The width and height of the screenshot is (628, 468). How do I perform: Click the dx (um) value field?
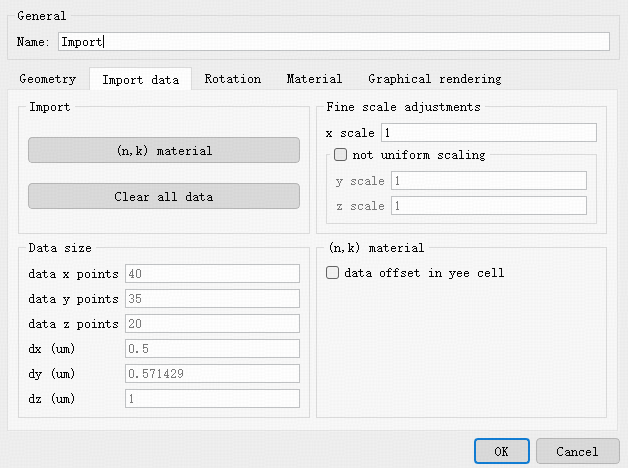pyautogui.click(x=211, y=349)
